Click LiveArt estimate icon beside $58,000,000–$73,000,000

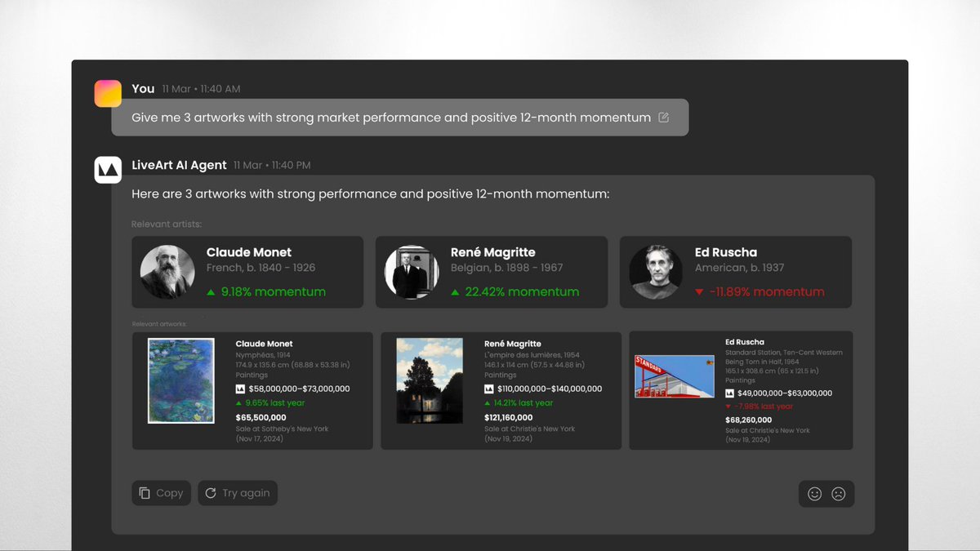(240, 389)
